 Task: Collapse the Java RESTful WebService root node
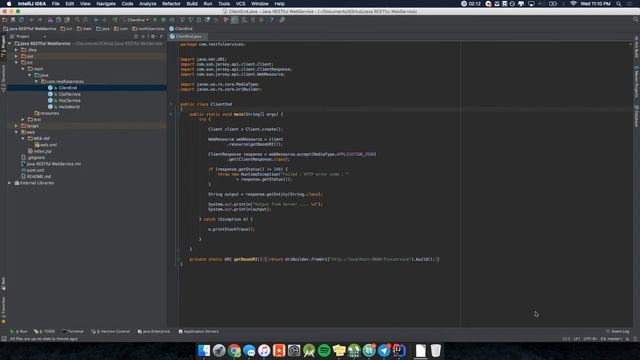pos(10,44)
